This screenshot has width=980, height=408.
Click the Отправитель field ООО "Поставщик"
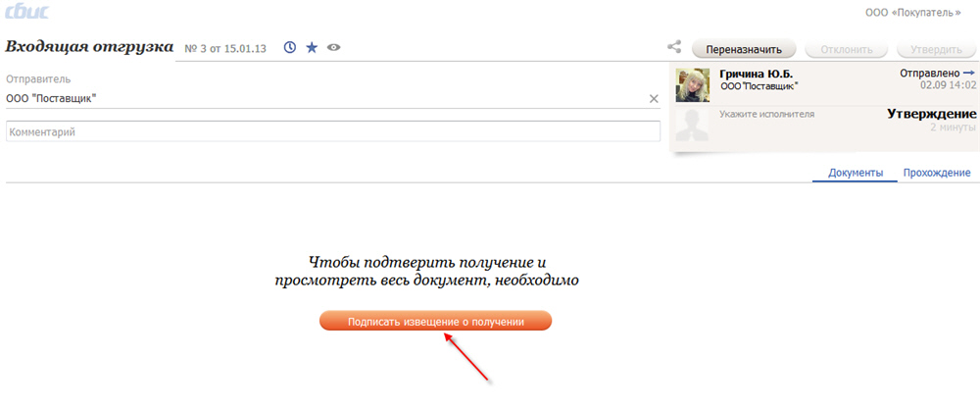coord(323,98)
